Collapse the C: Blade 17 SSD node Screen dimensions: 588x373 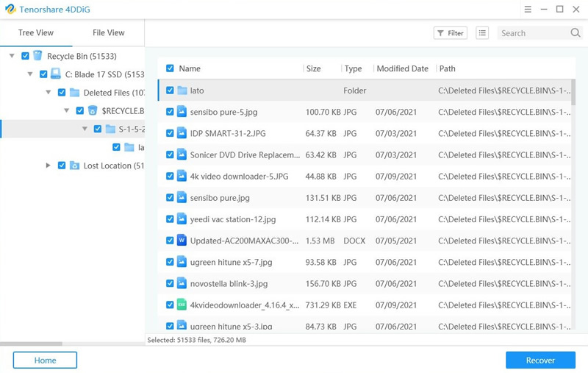(x=30, y=74)
